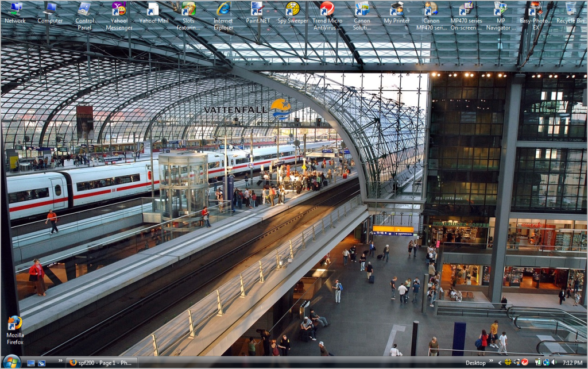Viewport: 588px width, 369px height.
Task: Select the MP Navigator desktop shortcut
Action: point(500,10)
